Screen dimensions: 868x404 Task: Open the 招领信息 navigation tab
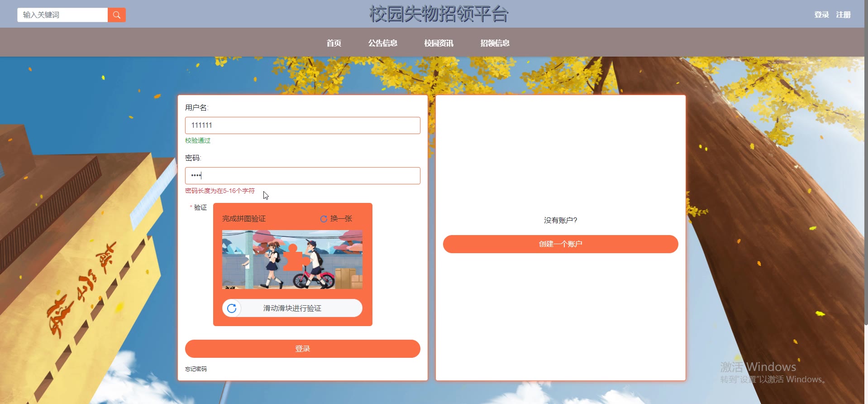point(495,43)
